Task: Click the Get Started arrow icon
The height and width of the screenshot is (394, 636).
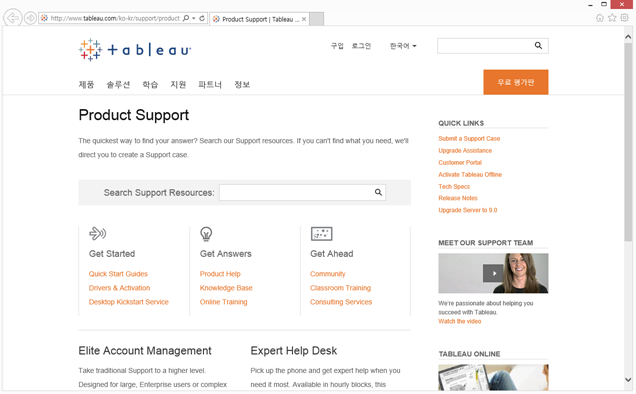Action: tap(97, 233)
